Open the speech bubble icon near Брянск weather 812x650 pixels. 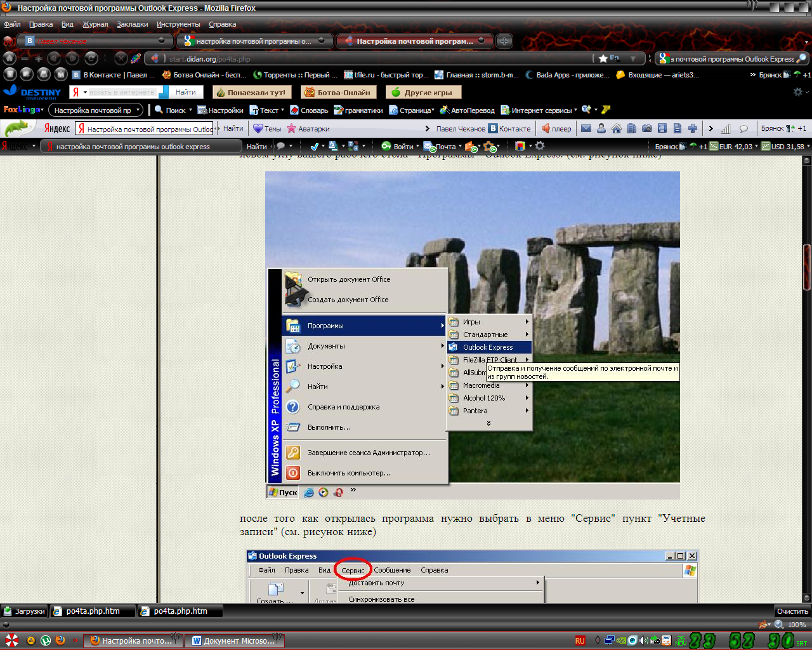(743, 129)
